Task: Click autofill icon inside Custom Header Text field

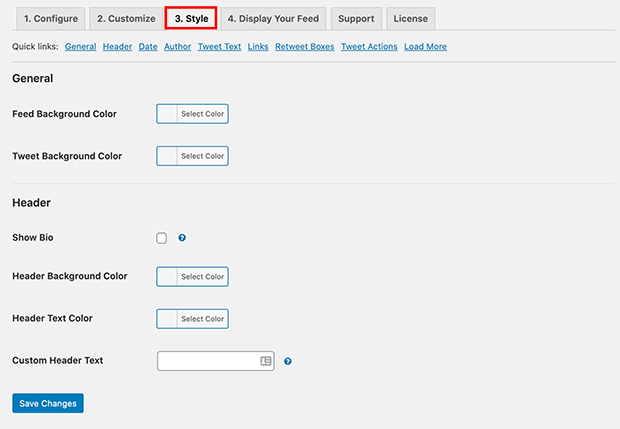Action: click(266, 361)
